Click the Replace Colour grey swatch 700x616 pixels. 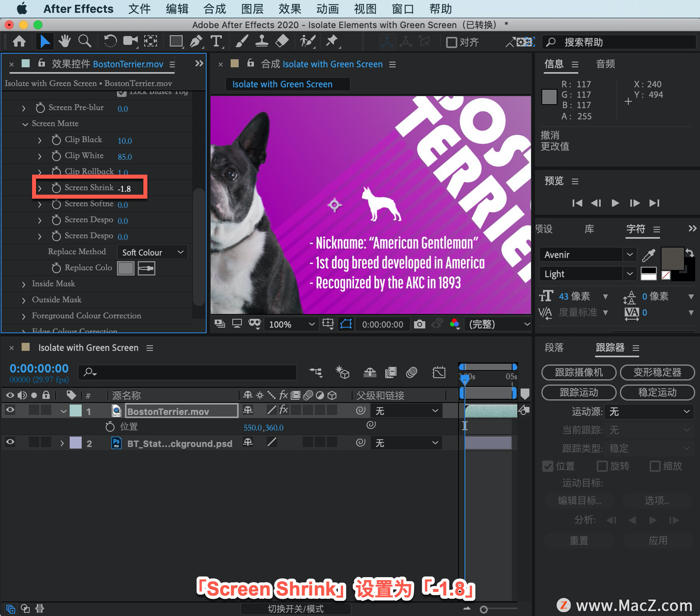[x=126, y=268]
